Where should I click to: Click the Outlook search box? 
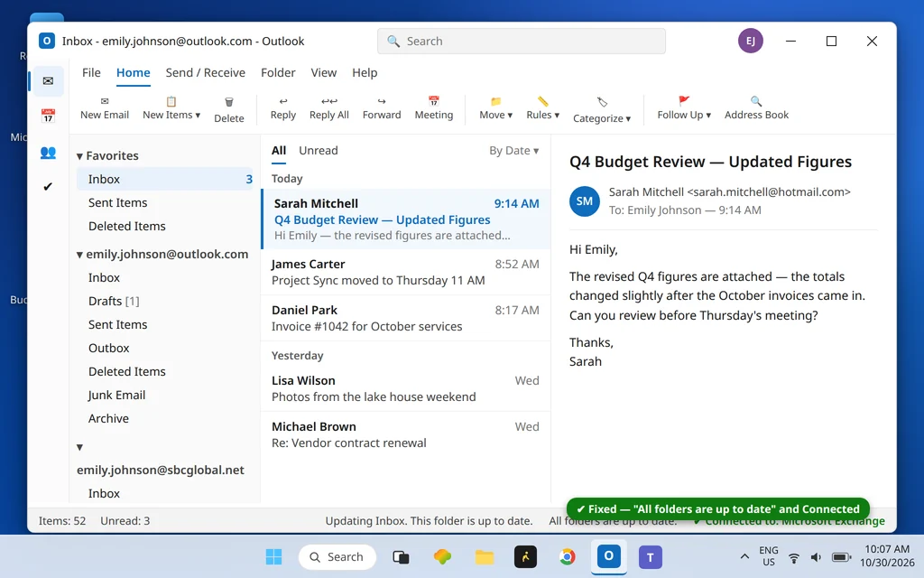click(522, 41)
